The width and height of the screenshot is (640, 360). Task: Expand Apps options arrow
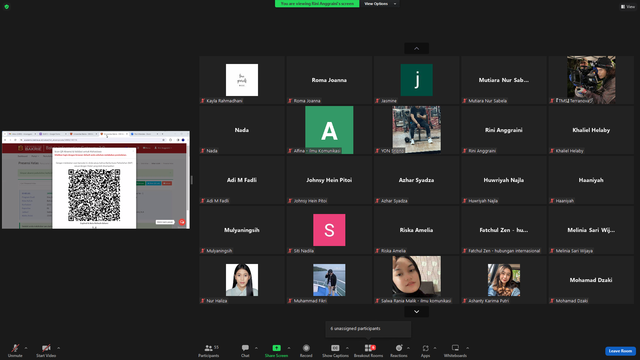click(435, 348)
